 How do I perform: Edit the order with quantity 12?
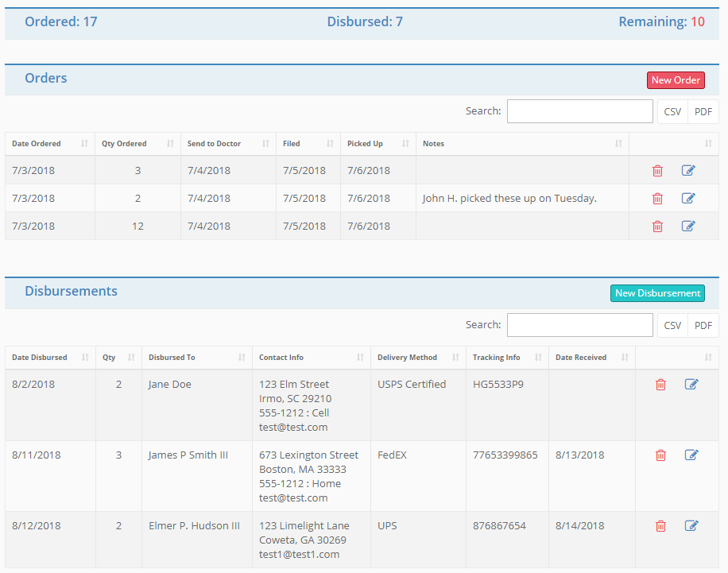(688, 226)
